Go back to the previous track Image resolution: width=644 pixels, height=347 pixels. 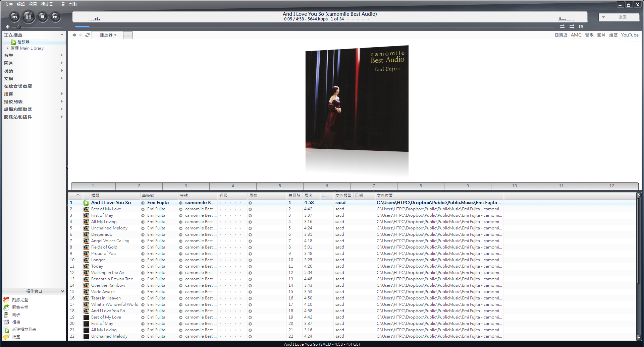[x=14, y=16]
